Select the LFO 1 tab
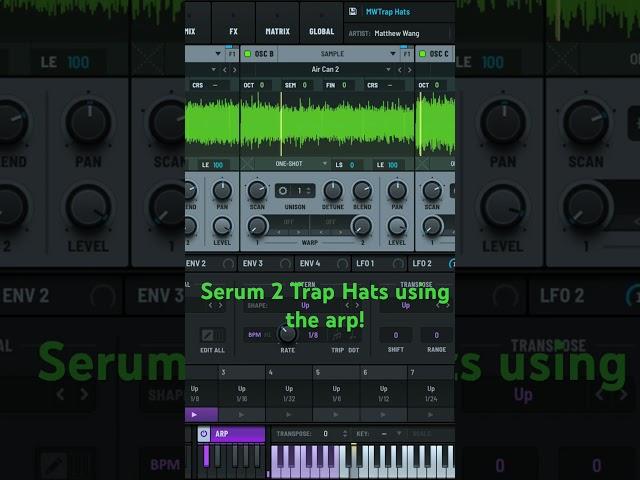This screenshot has height=480, width=640. (379, 264)
